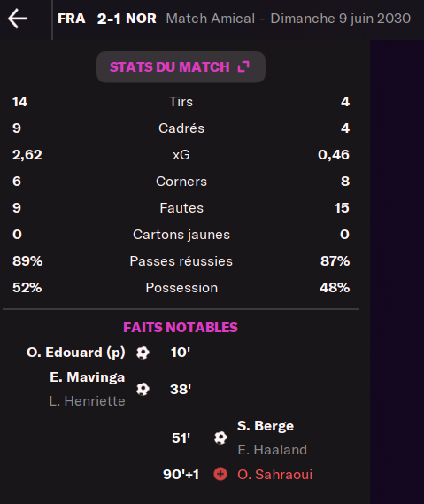Click the goal ball icon at 38'

[143, 389]
